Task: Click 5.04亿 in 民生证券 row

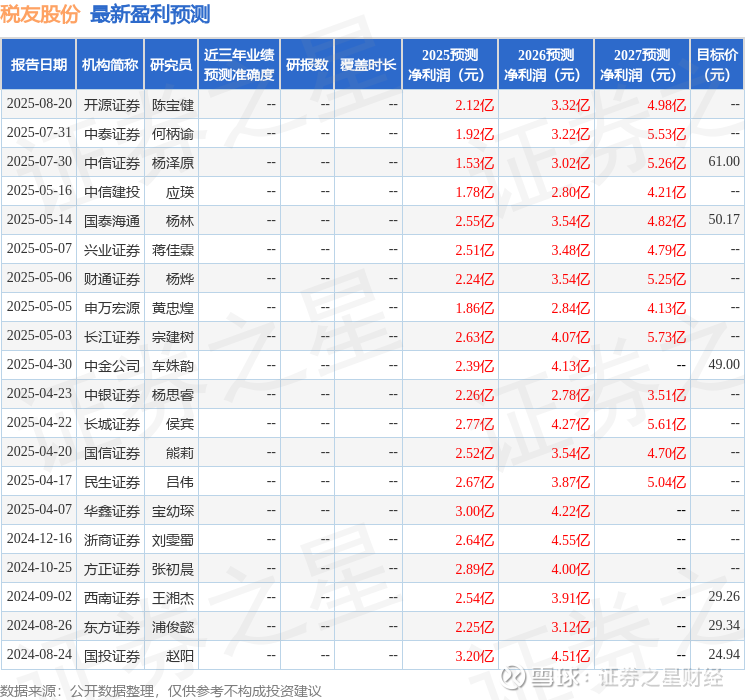Action: click(x=667, y=482)
